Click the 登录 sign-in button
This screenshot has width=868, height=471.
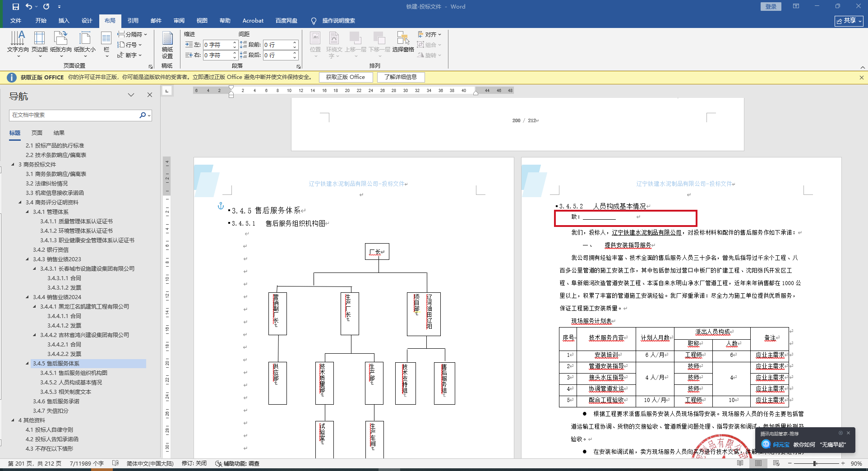[771, 6]
